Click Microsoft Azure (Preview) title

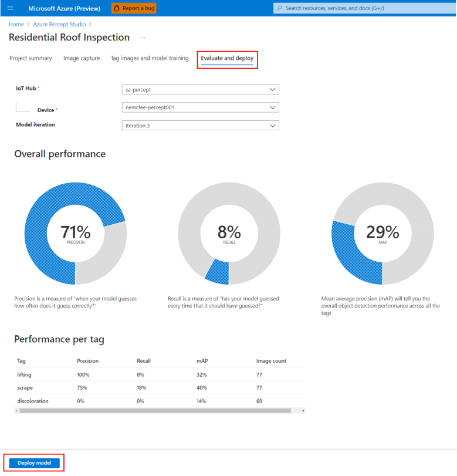(x=64, y=8)
